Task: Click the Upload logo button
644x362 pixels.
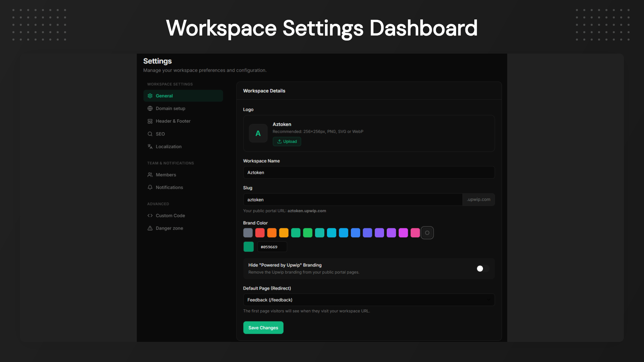Action: tap(287, 141)
